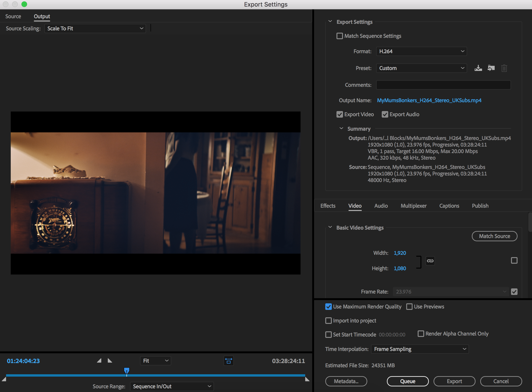Switch to the Source tab

point(13,16)
